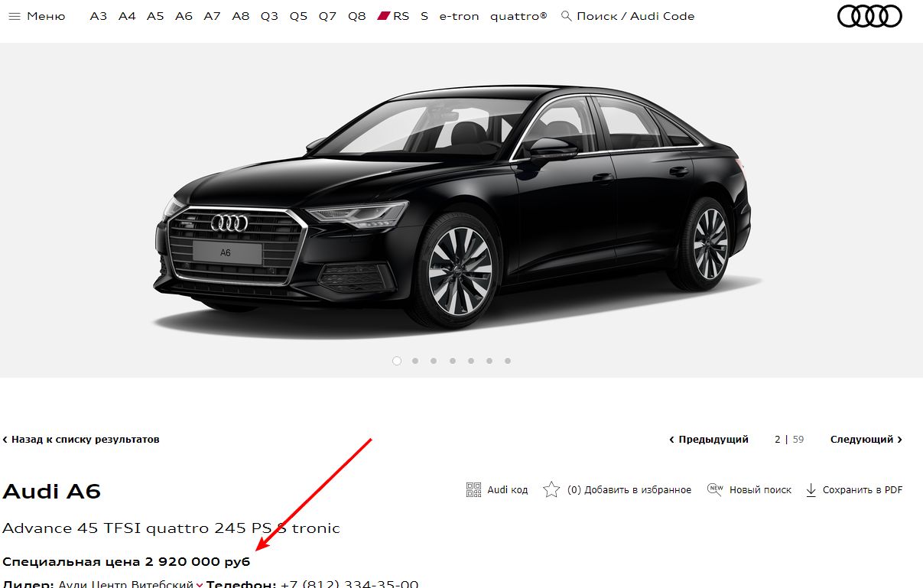Click the search magnifier icon
The image size is (923, 588).
(567, 15)
